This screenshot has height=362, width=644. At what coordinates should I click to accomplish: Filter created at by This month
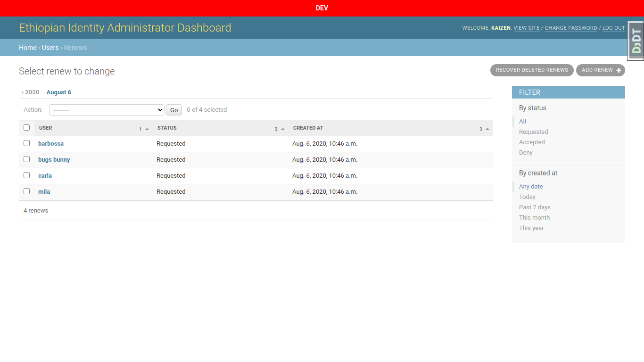(x=535, y=218)
